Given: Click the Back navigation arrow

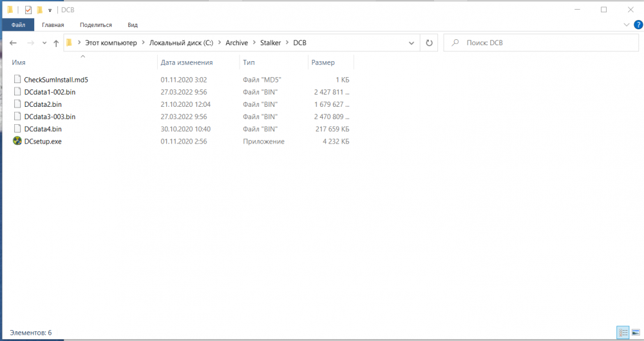Looking at the screenshot, I should pyautogui.click(x=14, y=43).
